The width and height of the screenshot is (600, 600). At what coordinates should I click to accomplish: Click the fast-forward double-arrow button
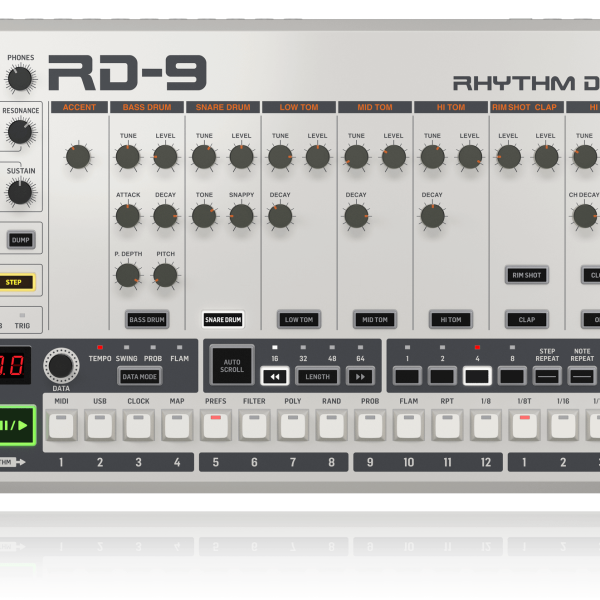tap(360, 376)
